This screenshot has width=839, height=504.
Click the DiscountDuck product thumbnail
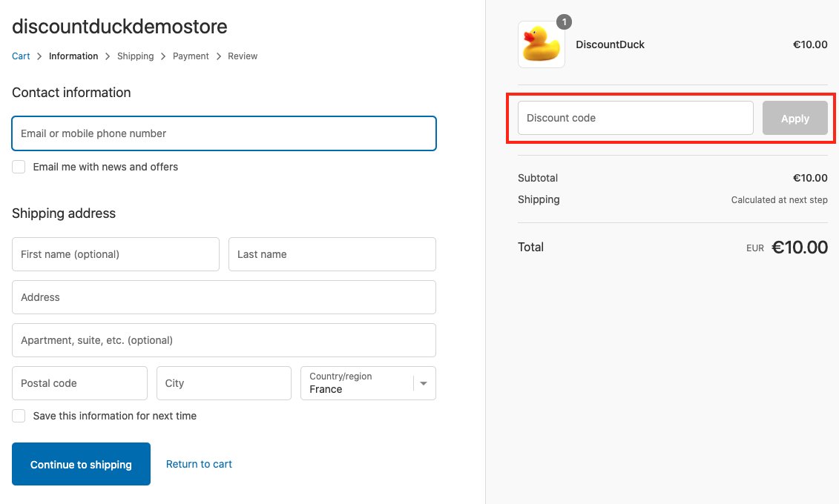coord(541,45)
